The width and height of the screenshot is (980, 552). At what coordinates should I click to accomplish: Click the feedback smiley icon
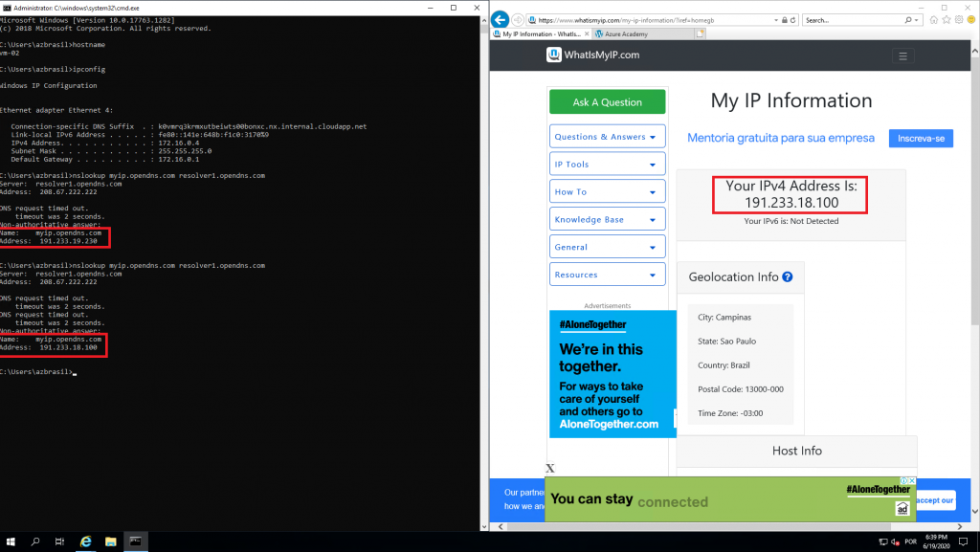(x=971, y=20)
